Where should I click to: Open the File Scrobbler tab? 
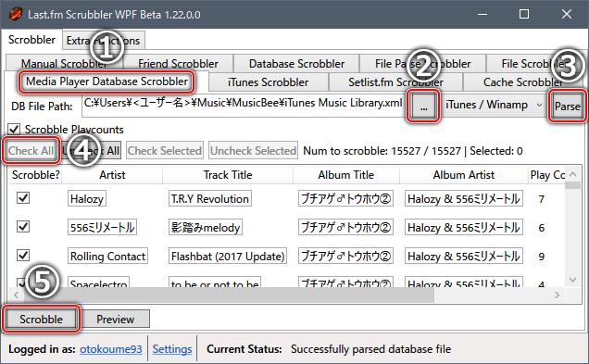[x=535, y=64]
